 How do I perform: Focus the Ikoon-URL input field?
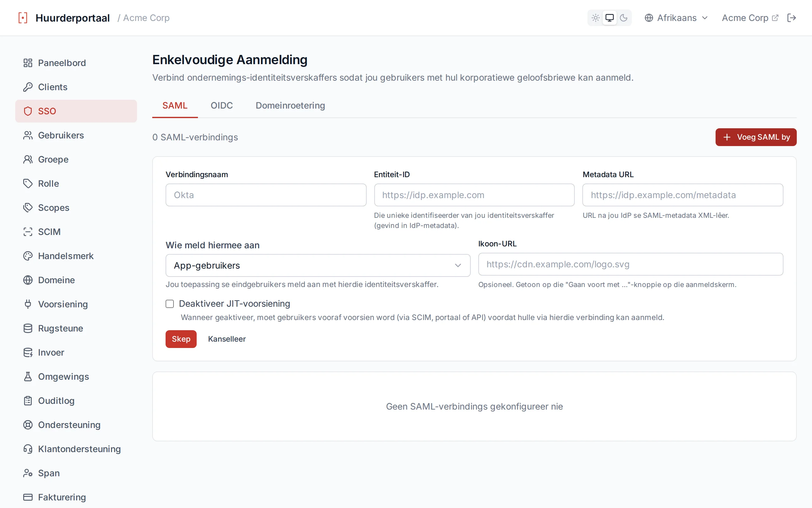point(631,264)
